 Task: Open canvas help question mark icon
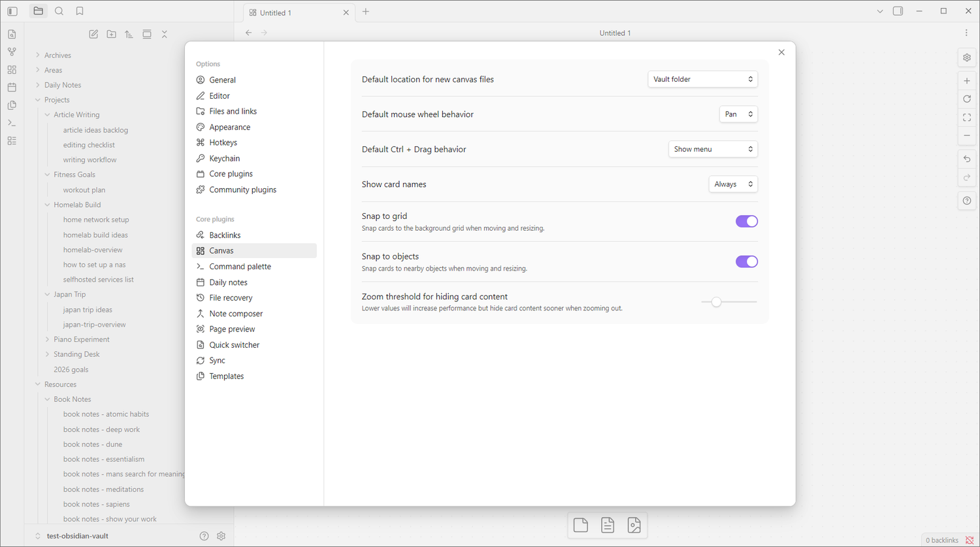click(967, 201)
